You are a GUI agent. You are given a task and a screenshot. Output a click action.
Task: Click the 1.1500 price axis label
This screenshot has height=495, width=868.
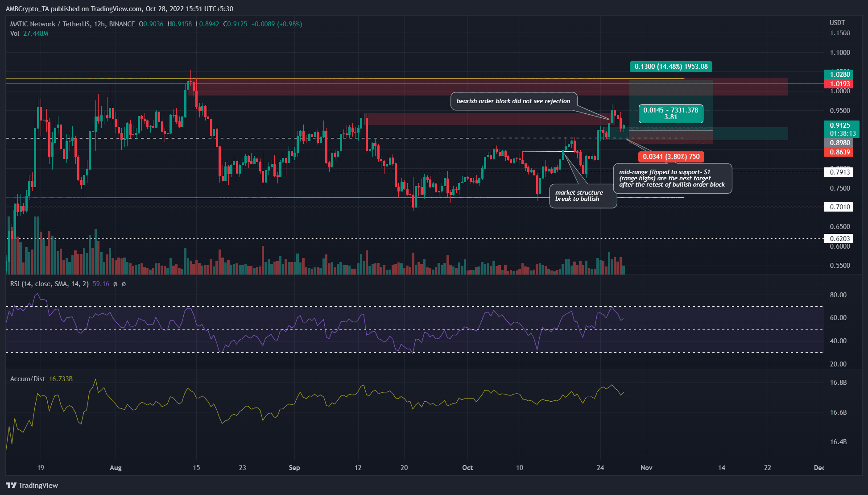(x=840, y=33)
